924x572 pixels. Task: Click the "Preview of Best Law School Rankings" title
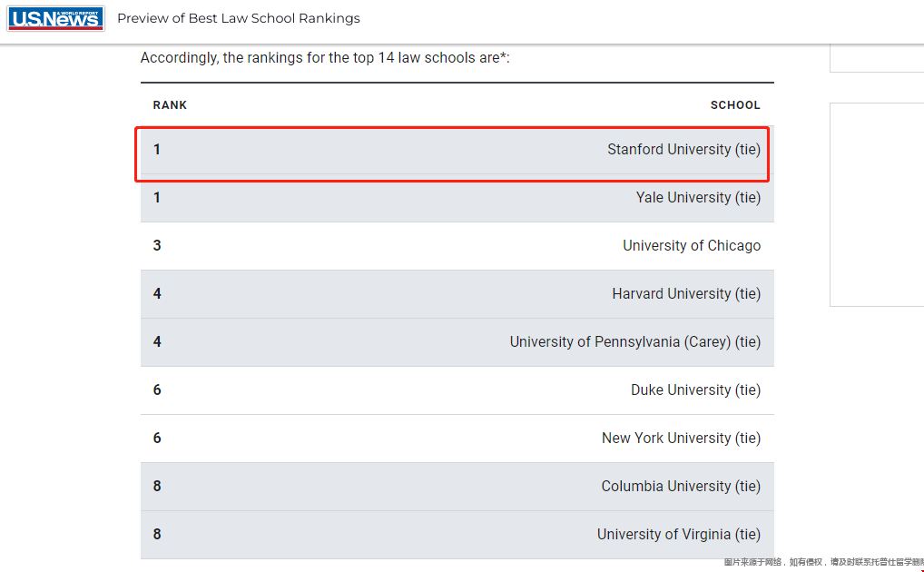(239, 18)
